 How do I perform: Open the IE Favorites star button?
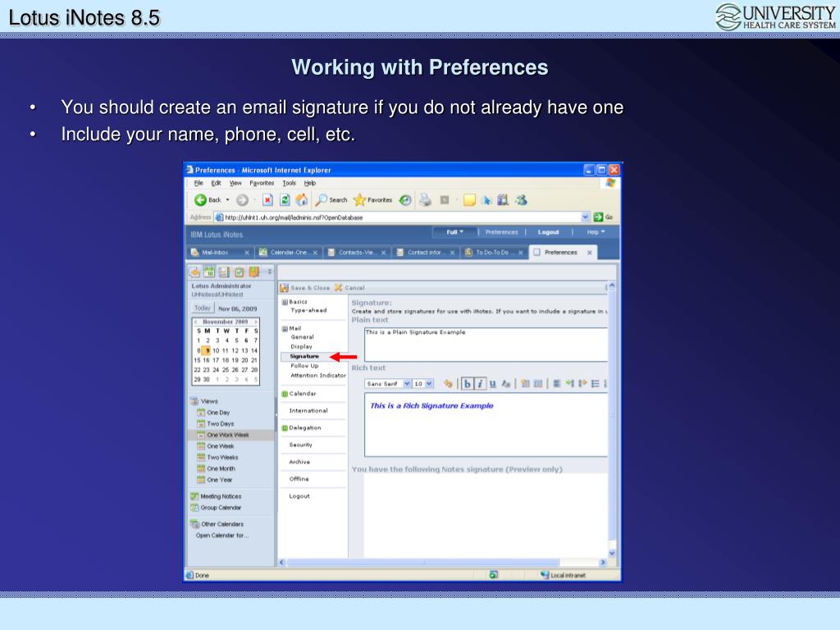pyautogui.click(x=372, y=200)
